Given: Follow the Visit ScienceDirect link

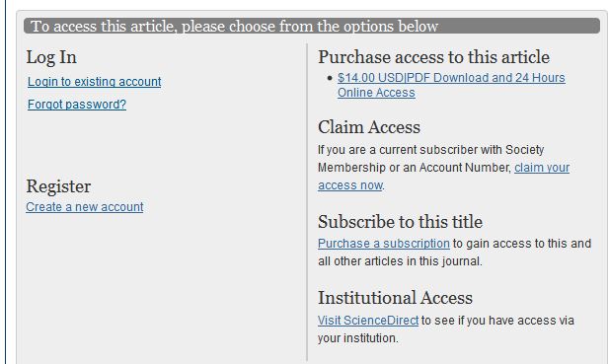Looking at the screenshot, I should coord(368,321).
